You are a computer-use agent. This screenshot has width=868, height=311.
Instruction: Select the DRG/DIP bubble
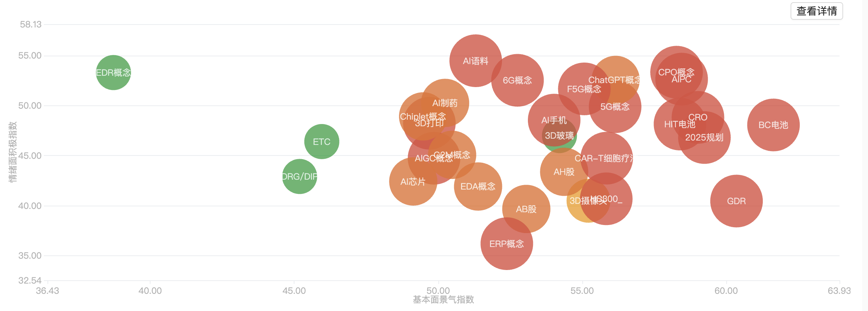tap(300, 177)
